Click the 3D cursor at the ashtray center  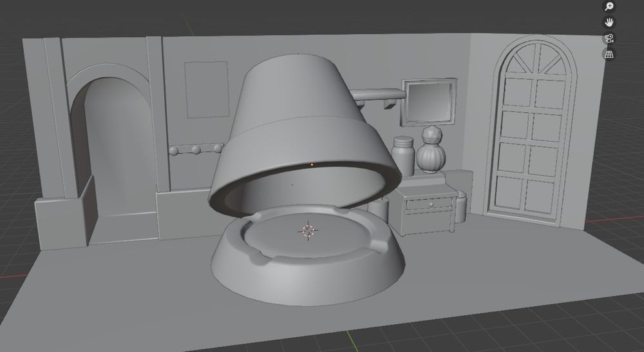(308, 231)
